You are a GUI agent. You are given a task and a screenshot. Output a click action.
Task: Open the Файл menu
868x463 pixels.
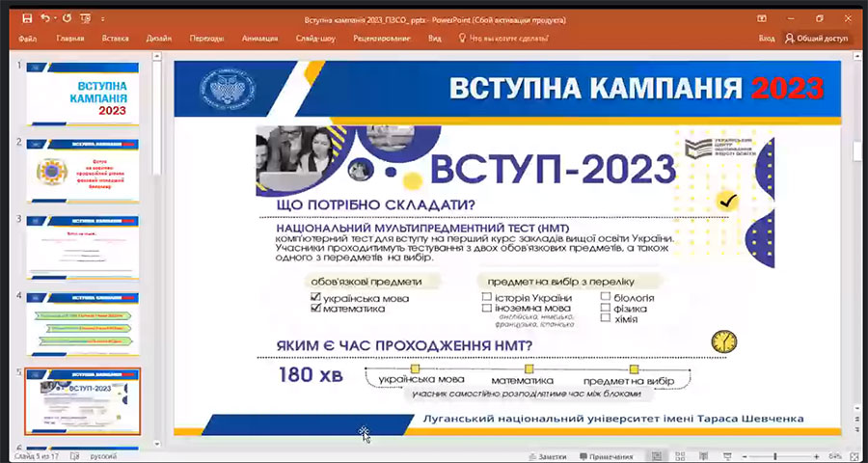28,39
